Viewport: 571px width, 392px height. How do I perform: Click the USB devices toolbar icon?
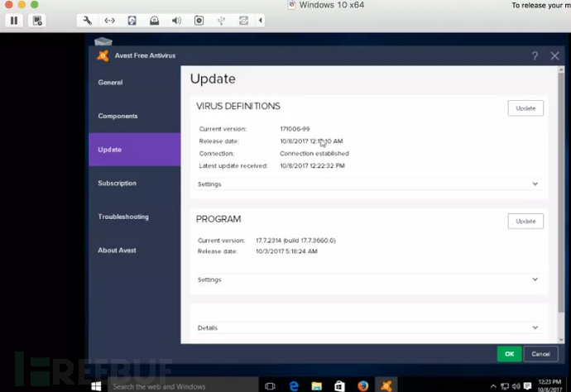[x=222, y=21]
